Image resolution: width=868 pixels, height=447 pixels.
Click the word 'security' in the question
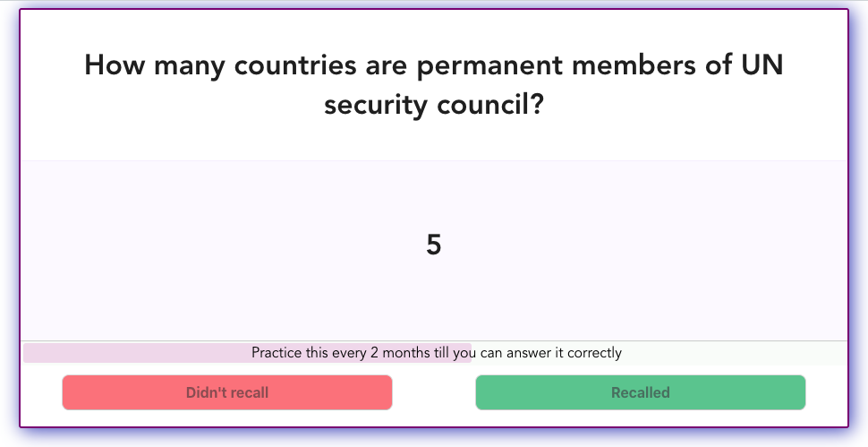pos(375,105)
